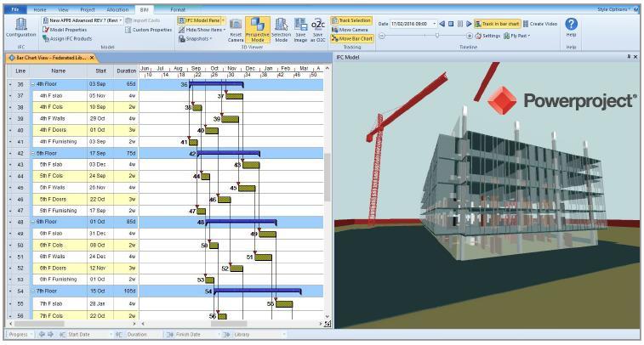Close the Bar Chart View tab
The image size is (644, 345).
tap(92, 58)
